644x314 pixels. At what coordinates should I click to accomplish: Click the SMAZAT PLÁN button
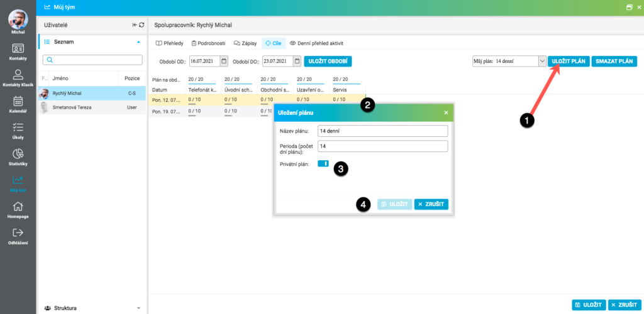(x=614, y=61)
